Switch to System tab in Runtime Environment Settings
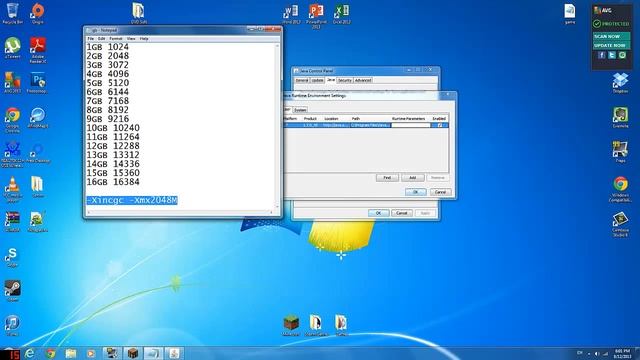Viewport: 640px width, 360px height. (300, 110)
